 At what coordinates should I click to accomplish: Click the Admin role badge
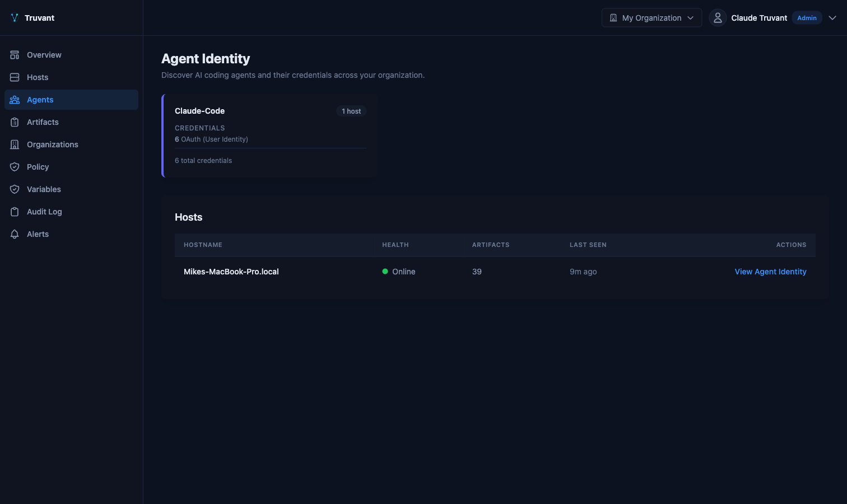807,17
